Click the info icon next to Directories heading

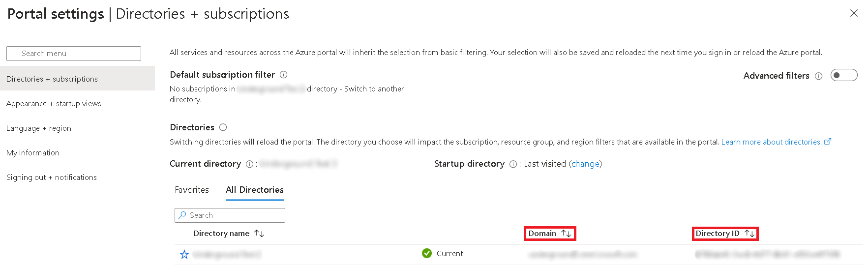point(223,127)
